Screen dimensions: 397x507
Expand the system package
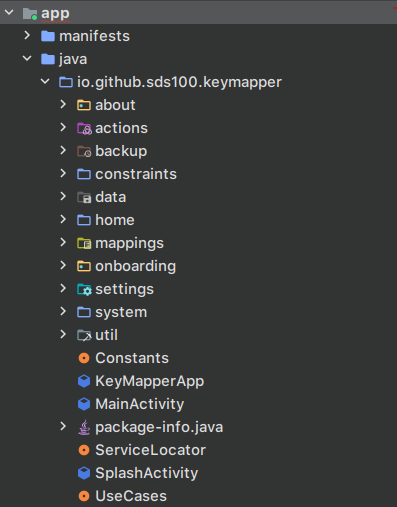tap(63, 311)
